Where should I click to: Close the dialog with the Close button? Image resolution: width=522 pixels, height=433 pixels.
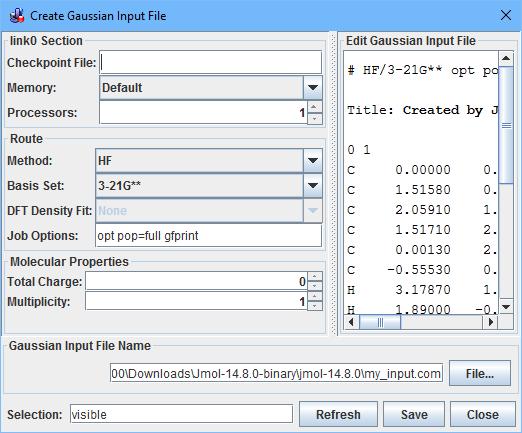[483, 414]
